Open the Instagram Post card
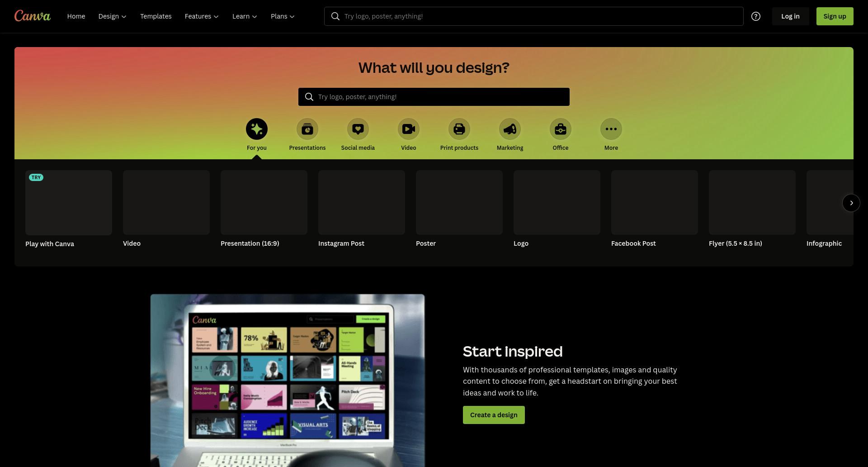Screen dimensions: 868x467 click(362, 209)
